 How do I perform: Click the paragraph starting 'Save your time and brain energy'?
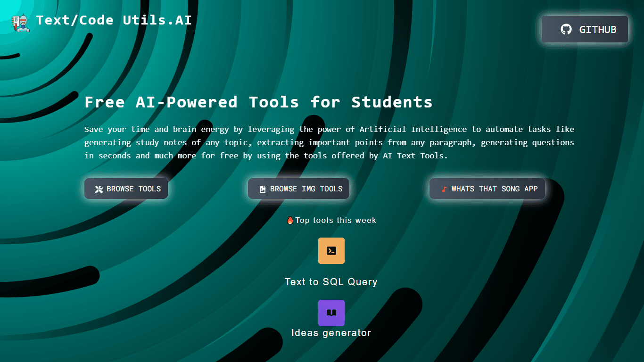coord(329,142)
